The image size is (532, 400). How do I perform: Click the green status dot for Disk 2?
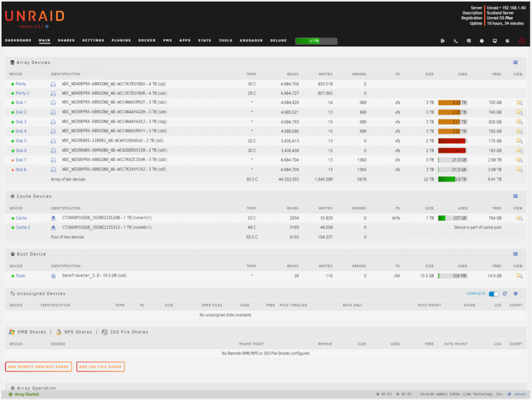coord(13,112)
